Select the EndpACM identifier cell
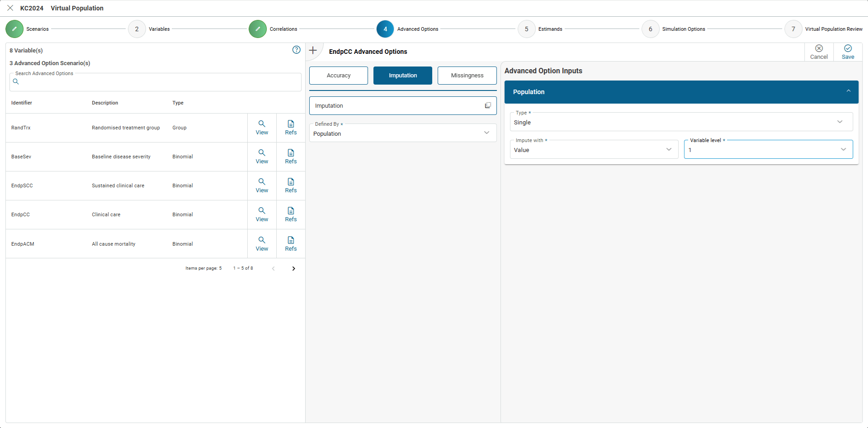 [23, 244]
